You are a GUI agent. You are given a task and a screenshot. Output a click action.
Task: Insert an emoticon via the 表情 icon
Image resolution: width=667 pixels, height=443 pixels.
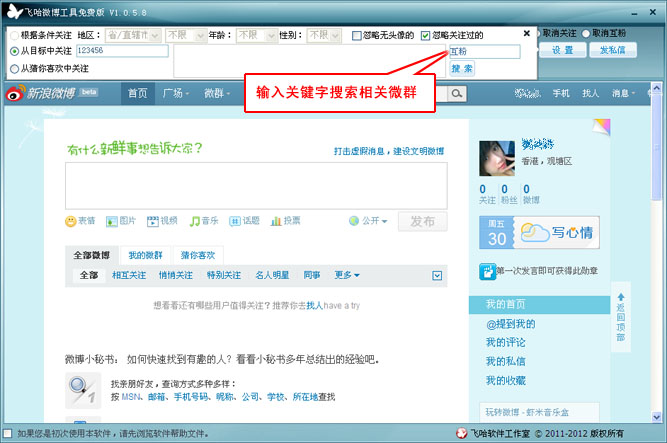point(71,221)
